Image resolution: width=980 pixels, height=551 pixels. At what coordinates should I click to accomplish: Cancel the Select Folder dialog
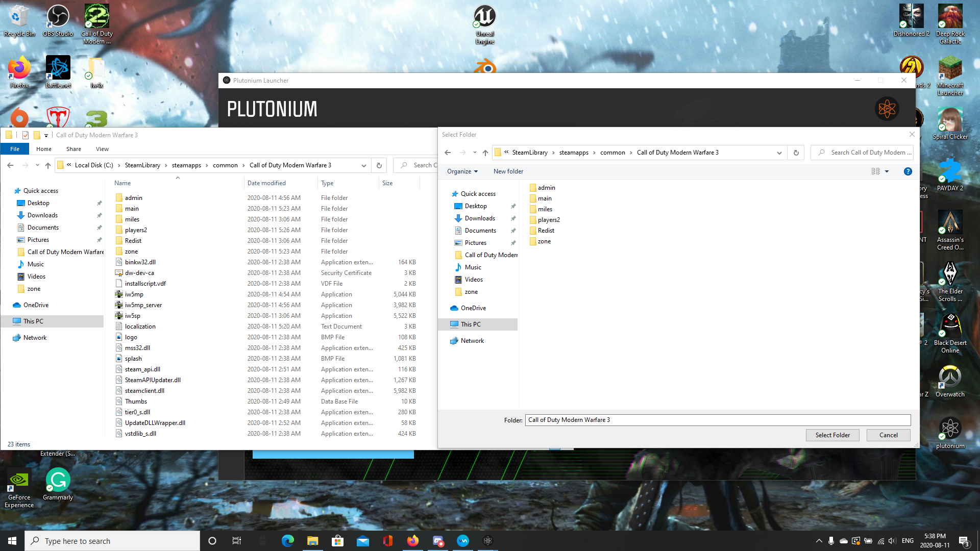click(888, 435)
